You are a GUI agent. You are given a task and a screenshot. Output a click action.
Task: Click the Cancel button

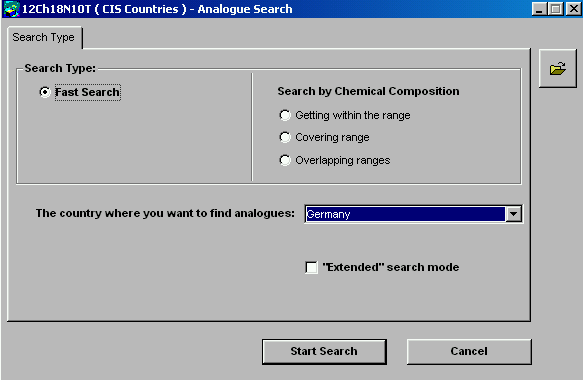(x=469, y=351)
